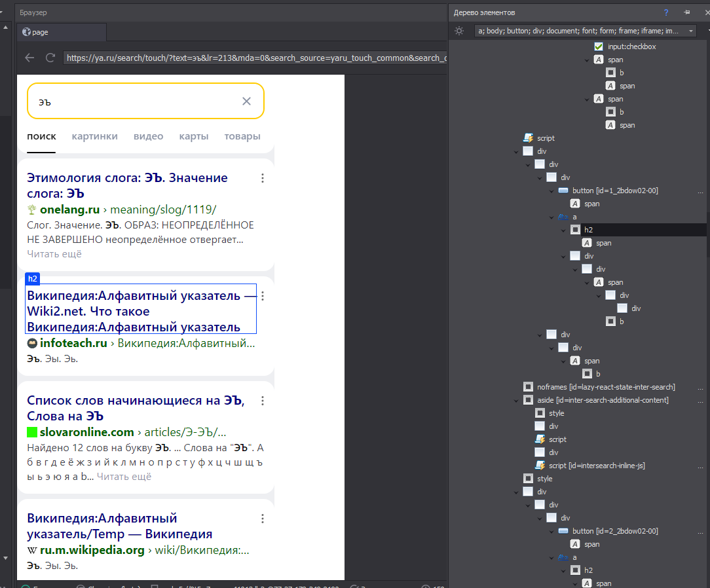Click the element tree help question icon
The width and height of the screenshot is (710, 588).
tap(666, 12)
